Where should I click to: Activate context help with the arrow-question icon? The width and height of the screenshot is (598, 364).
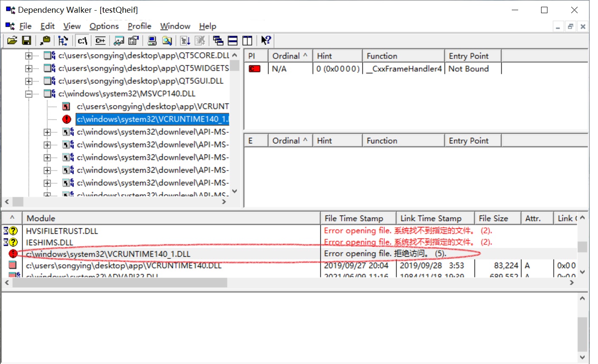click(x=266, y=40)
